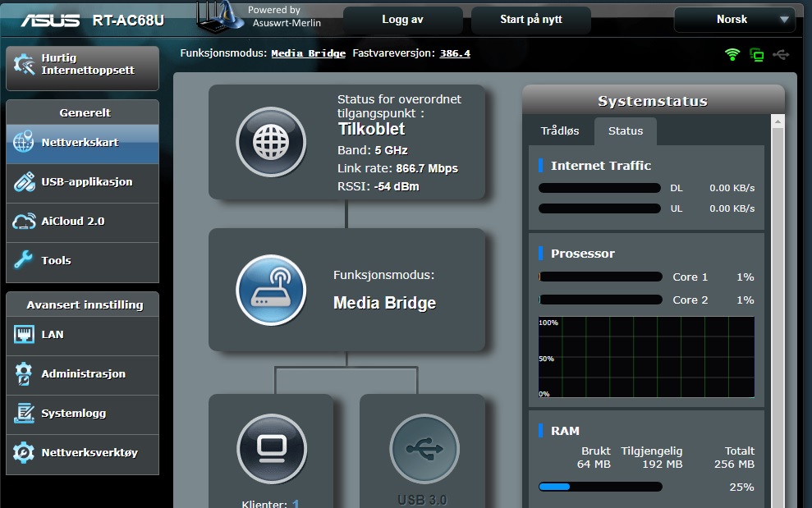
Task: Click the USB 3.0 device icon
Action: point(424,449)
